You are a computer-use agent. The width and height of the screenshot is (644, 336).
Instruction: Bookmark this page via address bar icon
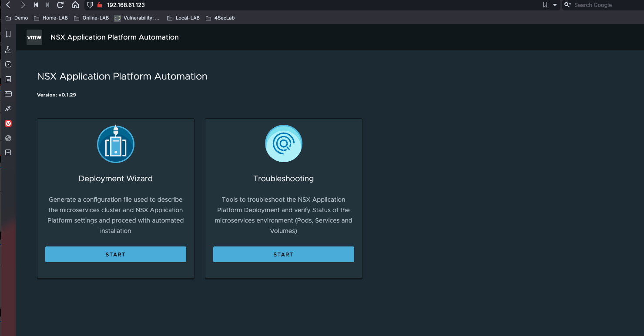coord(545,5)
